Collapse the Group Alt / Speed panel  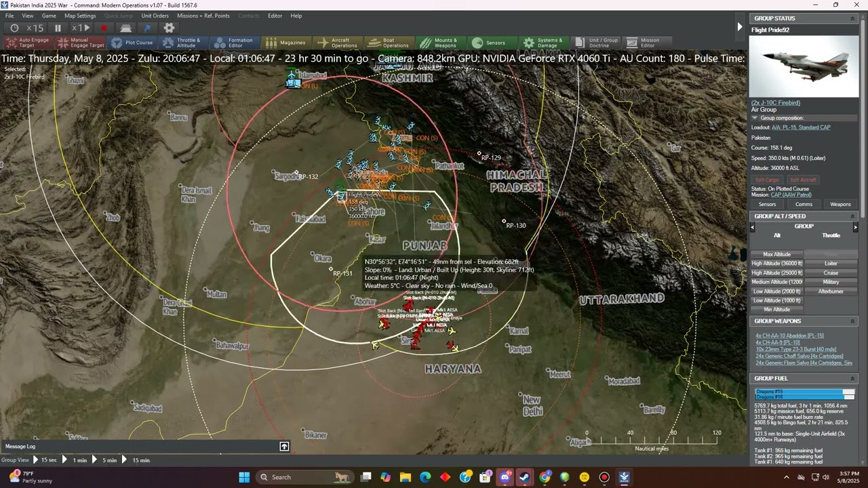pos(853,216)
